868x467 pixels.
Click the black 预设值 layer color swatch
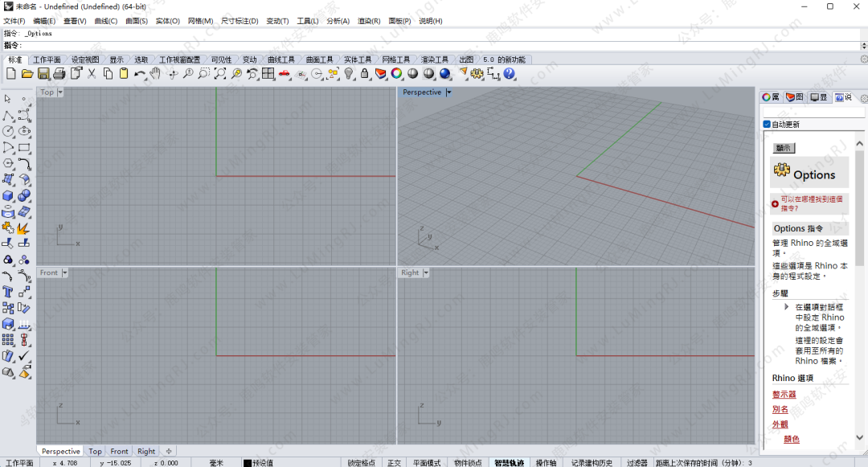click(248, 463)
